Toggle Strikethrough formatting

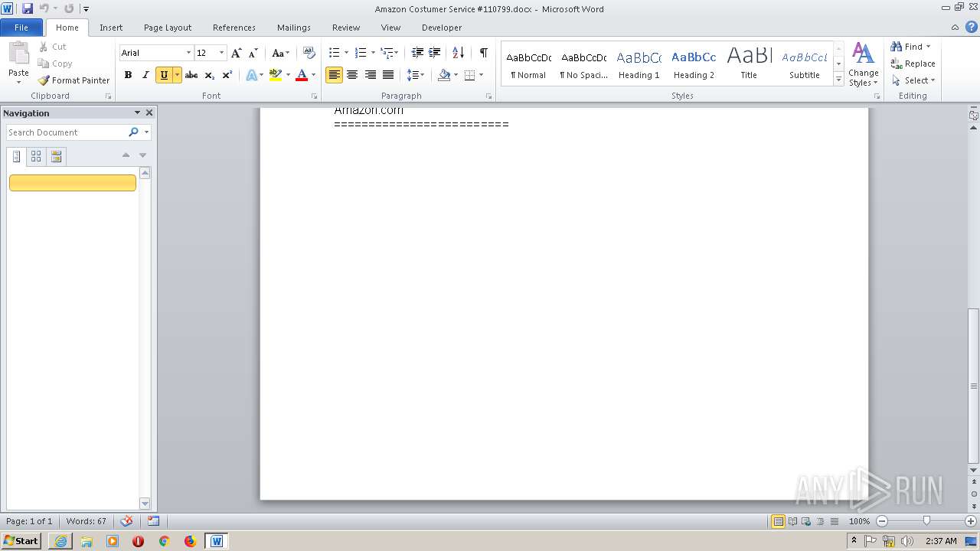[x=191, y=75]
